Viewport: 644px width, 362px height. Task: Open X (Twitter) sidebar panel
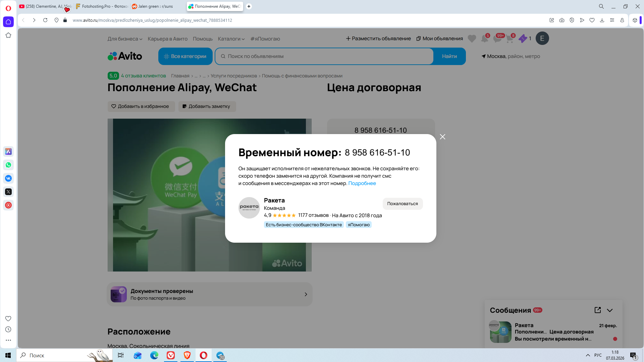point(8,192)
